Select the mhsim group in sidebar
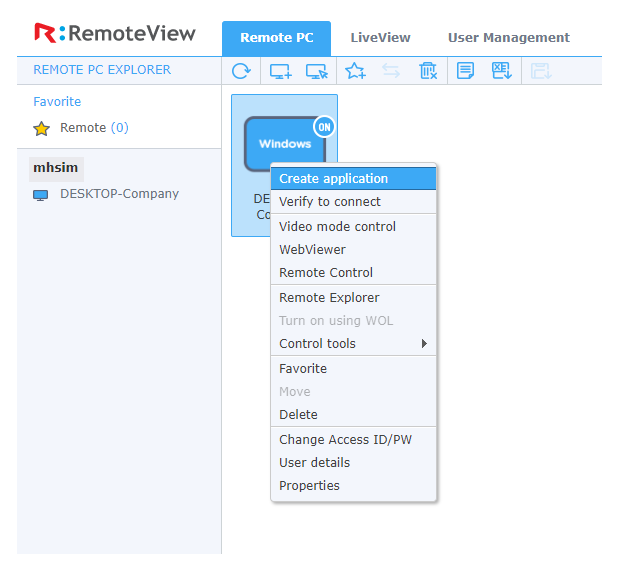 (x=56, y=168)
